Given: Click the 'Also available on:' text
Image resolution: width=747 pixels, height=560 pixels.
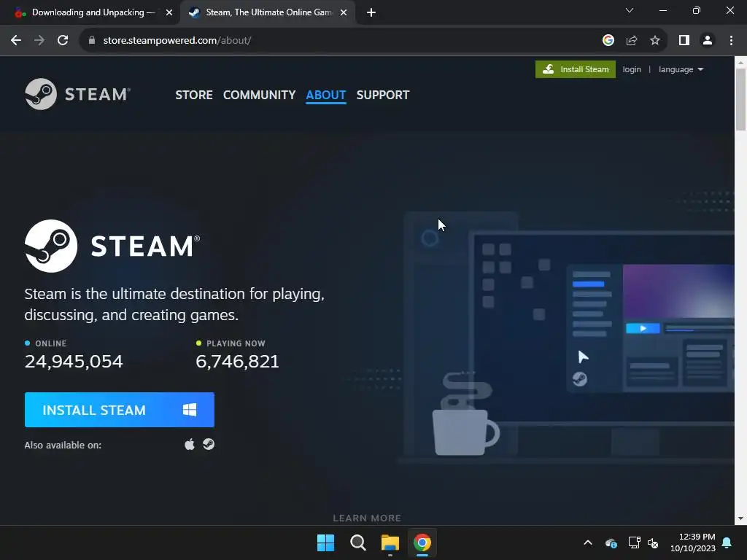Looking at the screenshot, I should 63,446.
